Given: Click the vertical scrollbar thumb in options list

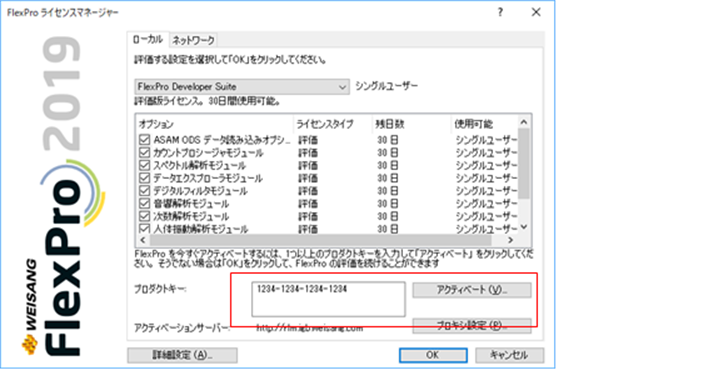Looking at the screenshot, I should pyautogui.click(x=524, y=164).
